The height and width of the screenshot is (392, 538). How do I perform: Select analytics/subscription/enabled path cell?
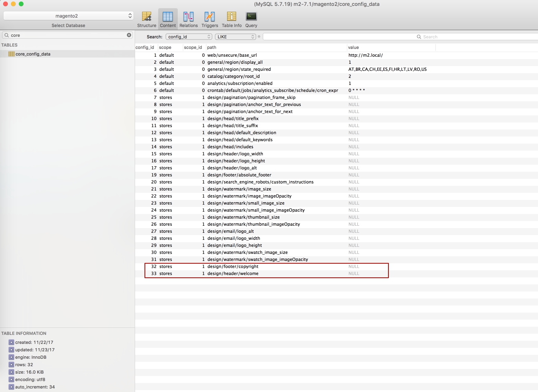(x=240, y=83)
